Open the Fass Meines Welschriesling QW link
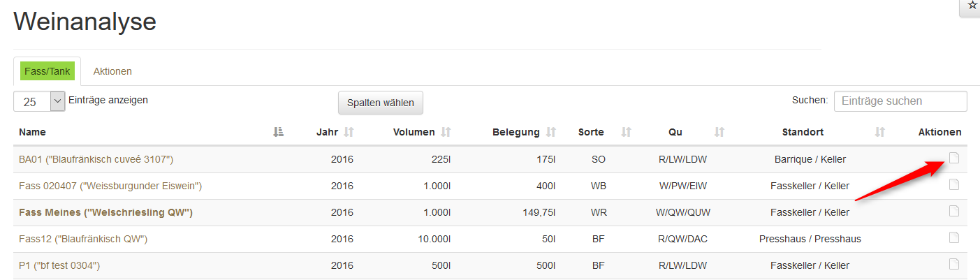Viewport: 980px width, 280px height. click(105, 212)
